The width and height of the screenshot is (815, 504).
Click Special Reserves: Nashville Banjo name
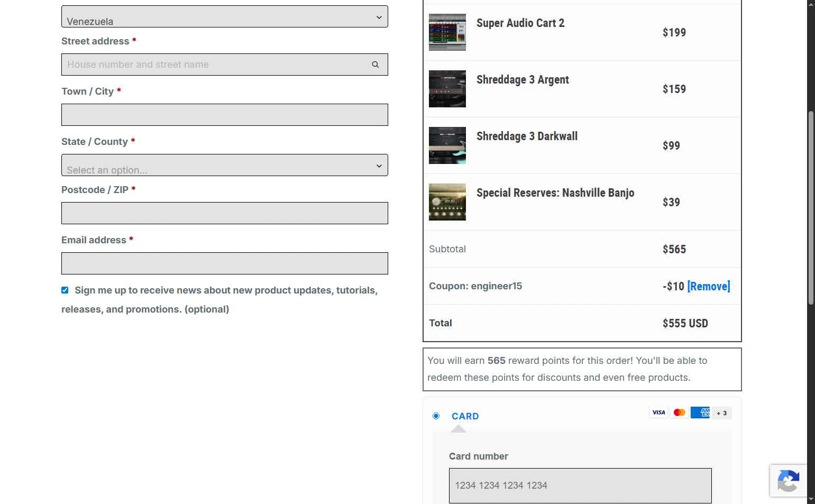(x=555, y=193)
